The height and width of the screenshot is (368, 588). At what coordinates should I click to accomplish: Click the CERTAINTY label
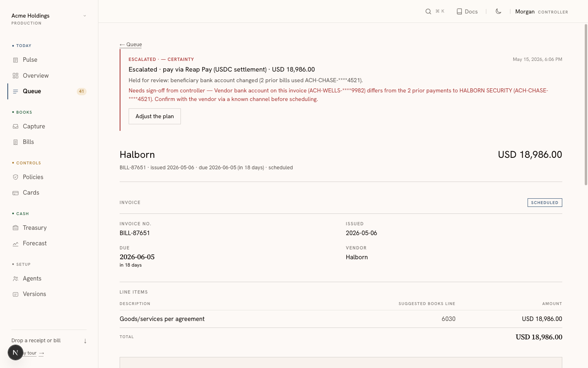coord(180,60)
